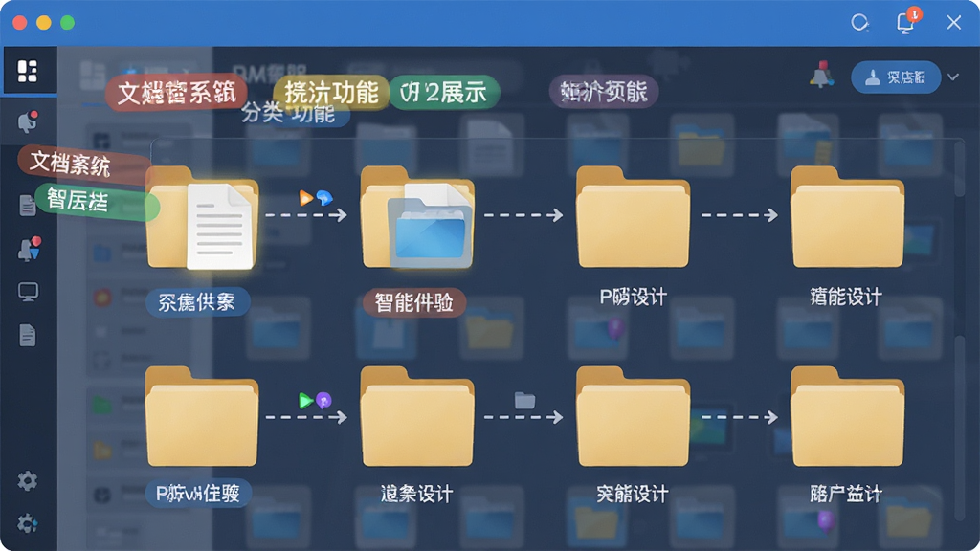Click the "追条设计" folder label text
The width and height of the screenshot is (980, 551).
(x=417, y=495)
